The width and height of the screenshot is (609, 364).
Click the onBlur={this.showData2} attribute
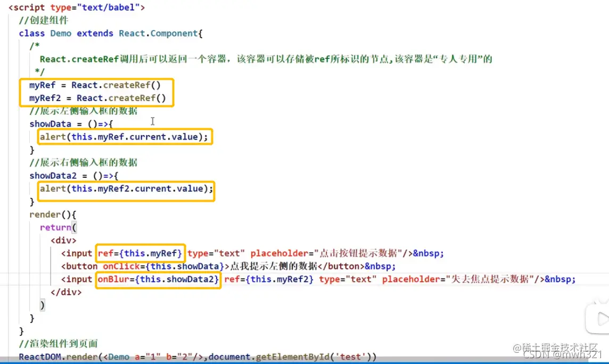tap(158, 279)
